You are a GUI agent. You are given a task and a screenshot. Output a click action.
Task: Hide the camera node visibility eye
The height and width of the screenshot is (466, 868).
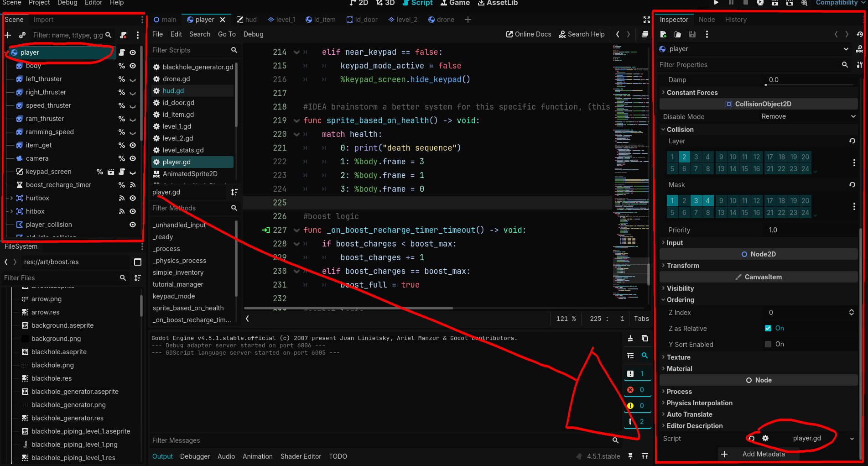[133, 158]
